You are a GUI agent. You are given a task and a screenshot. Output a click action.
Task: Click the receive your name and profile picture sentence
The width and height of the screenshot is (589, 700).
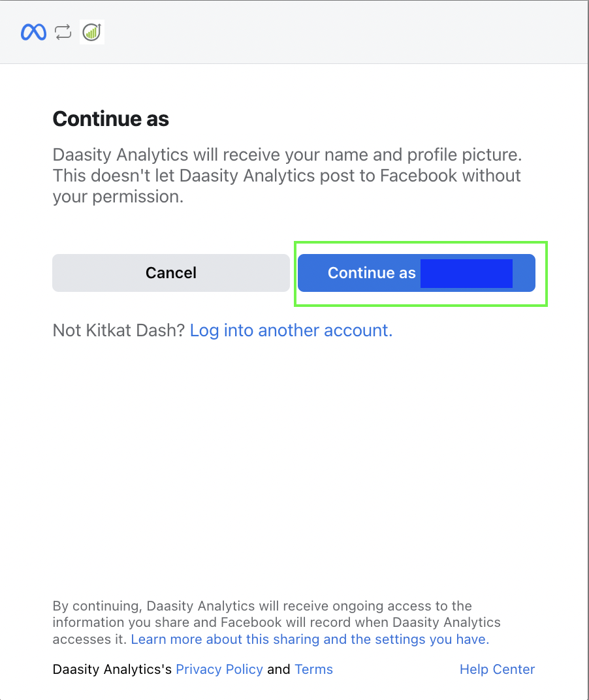[x=287, y=155]
